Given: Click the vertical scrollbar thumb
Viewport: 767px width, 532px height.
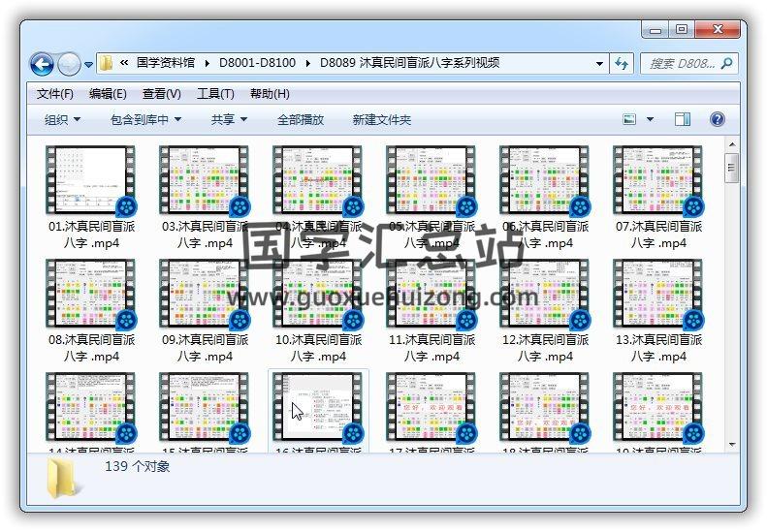Looking at the screenshot, I should pyautogui.click(x=732, y=170).
